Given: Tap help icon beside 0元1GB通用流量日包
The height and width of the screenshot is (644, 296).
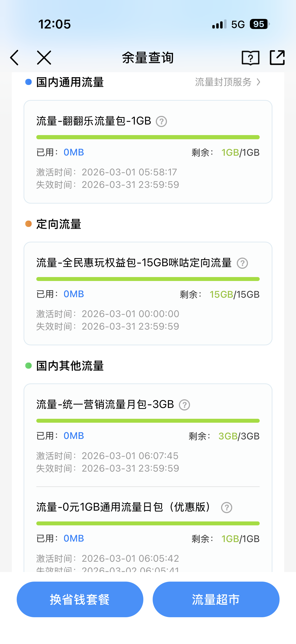Looking at the screenshot, I should (227, 508).
